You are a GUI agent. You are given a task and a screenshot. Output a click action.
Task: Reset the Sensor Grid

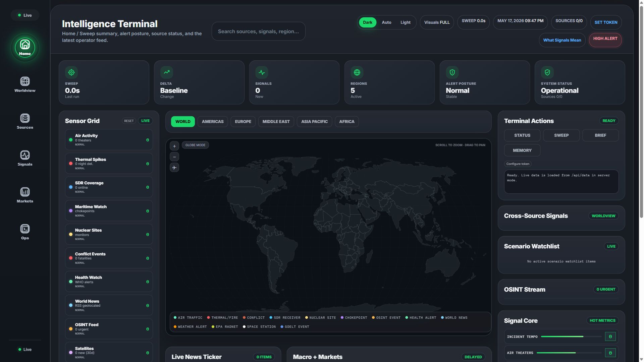129,121
